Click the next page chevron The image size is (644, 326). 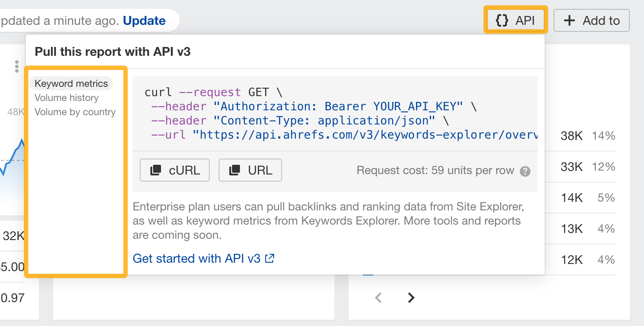coord(410,298)
